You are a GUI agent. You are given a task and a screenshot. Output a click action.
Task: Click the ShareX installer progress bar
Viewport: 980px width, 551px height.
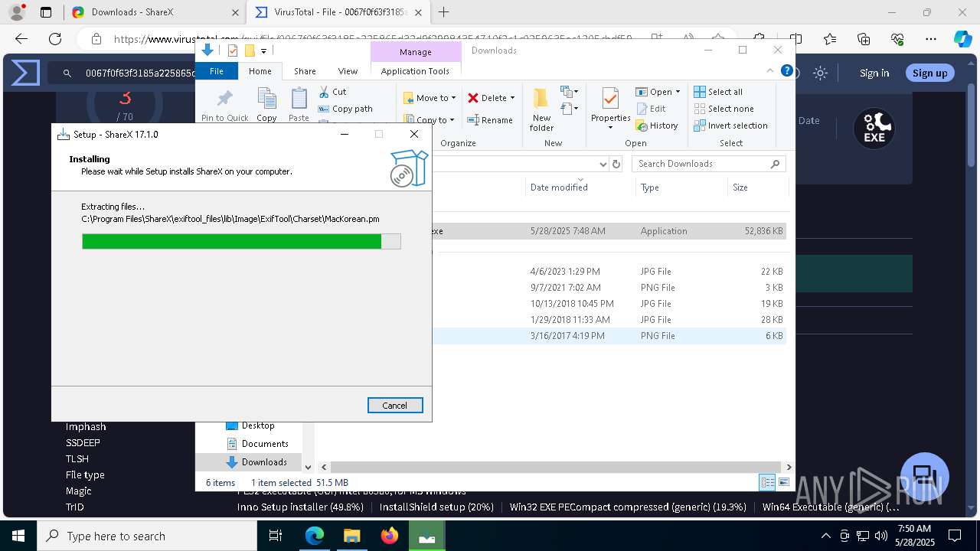(x=241, y=242)
